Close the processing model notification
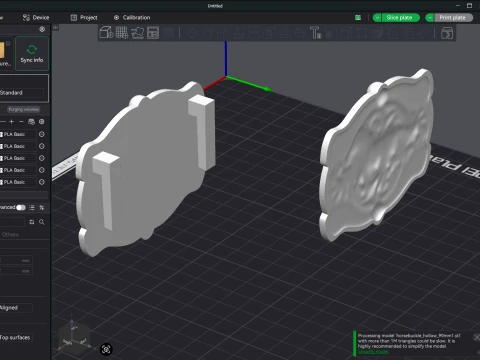The image size is (480, 360). coord(476,337)
